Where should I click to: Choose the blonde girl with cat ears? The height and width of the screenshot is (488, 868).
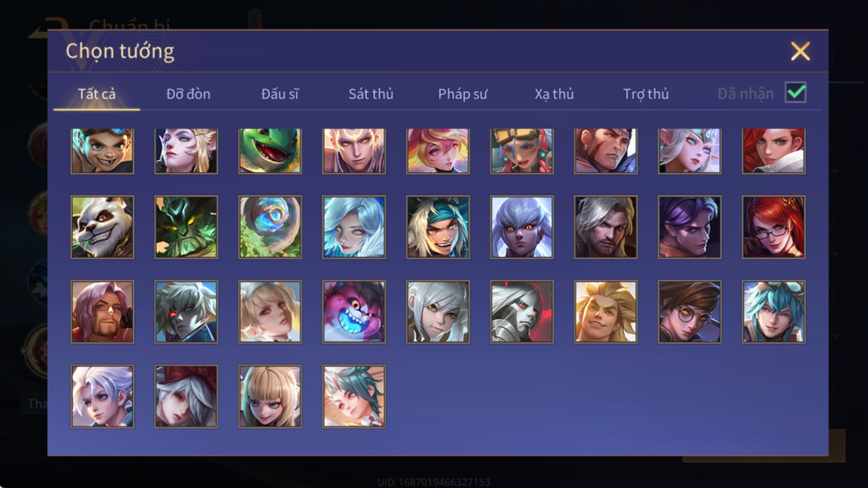270,396
